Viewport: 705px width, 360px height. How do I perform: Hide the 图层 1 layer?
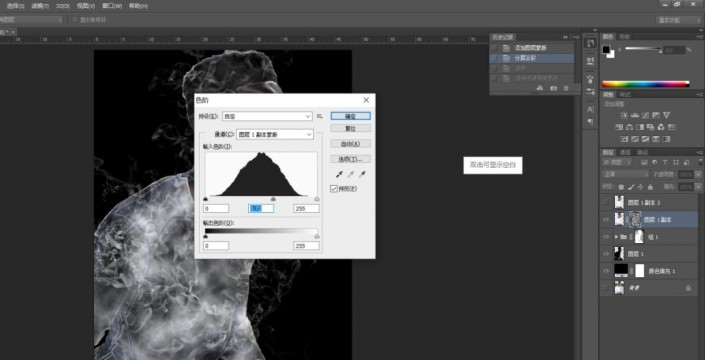[607, 254]
